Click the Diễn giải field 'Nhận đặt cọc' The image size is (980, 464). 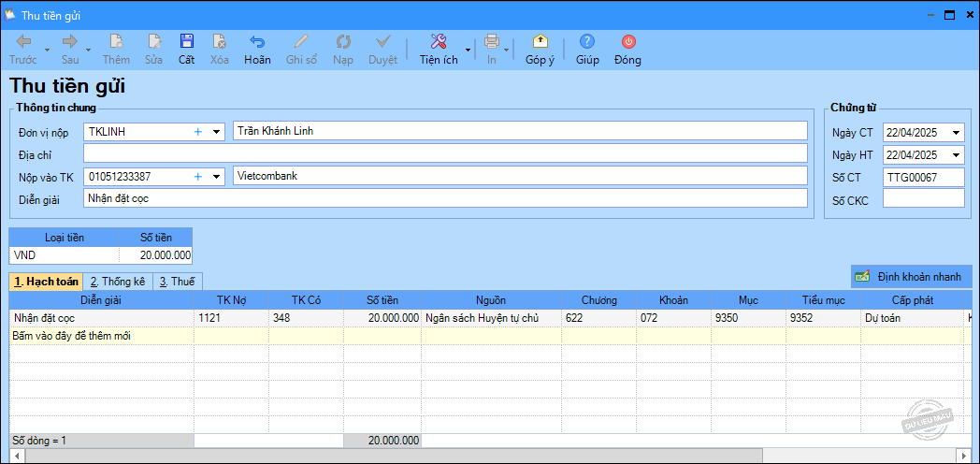click(446, 198)
